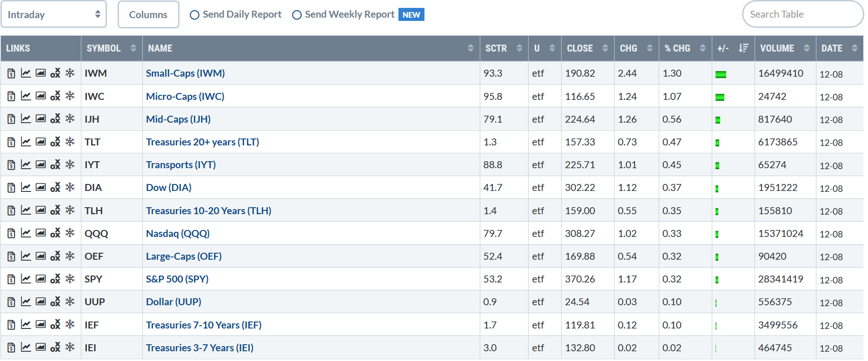
Task: Open the Micro-Caps (IWC) link
Action: [185, 96]
